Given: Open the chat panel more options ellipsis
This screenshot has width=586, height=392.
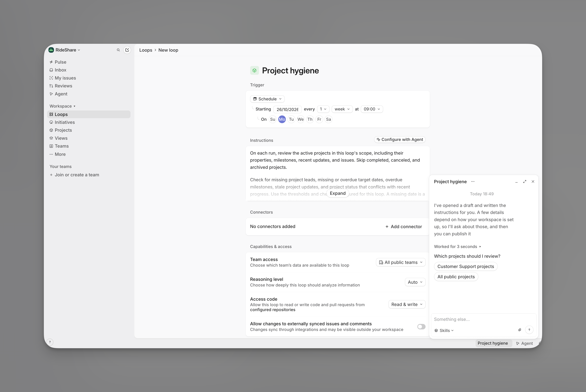Looking at the screenshot, I should click(473, 181).
